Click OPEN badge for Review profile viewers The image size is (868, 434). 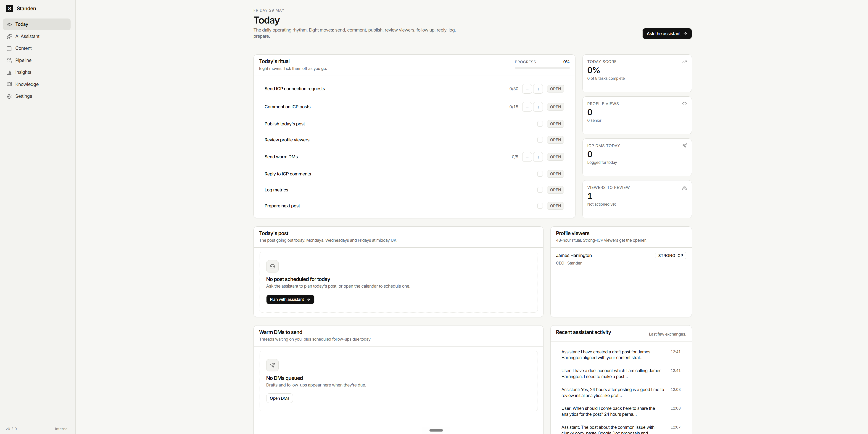tap(555, 140)
